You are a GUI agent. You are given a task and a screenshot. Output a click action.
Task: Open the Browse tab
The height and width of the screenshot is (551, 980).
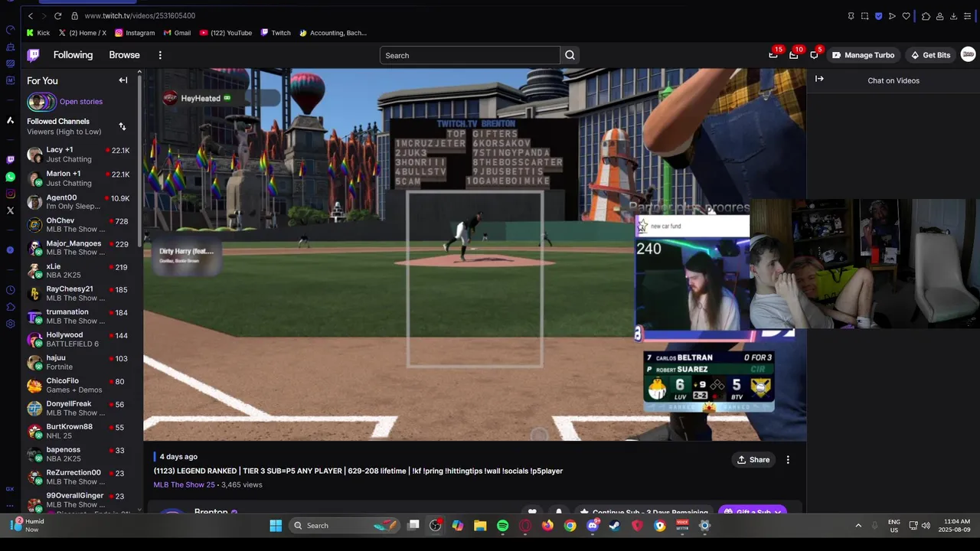point(124,55)
